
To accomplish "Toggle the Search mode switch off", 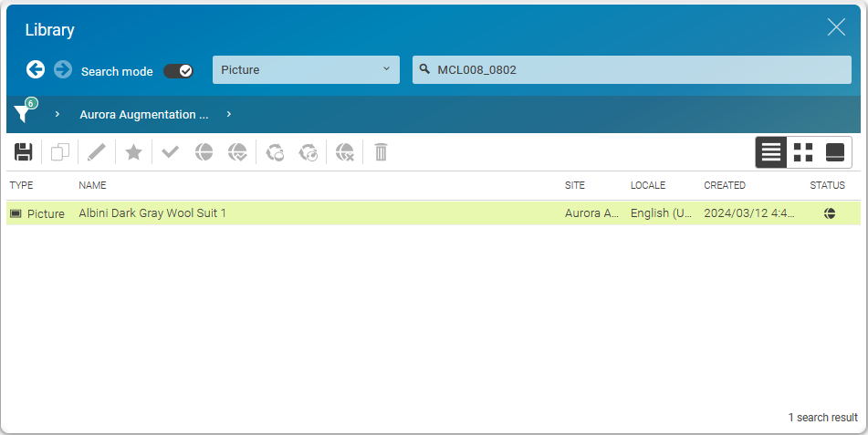I will coord(178,71).
